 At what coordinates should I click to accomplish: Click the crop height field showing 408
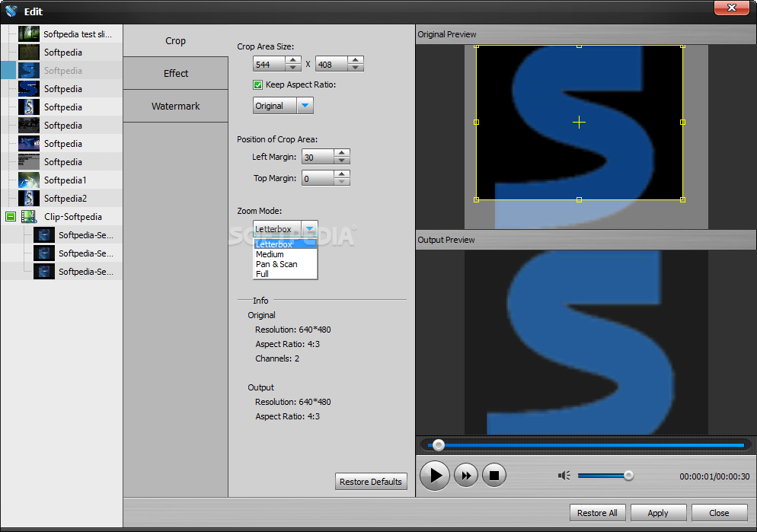[332, 64]
